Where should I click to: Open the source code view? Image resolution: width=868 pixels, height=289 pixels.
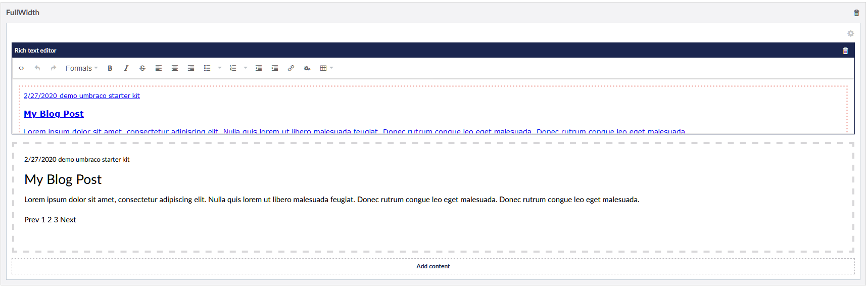21,68
